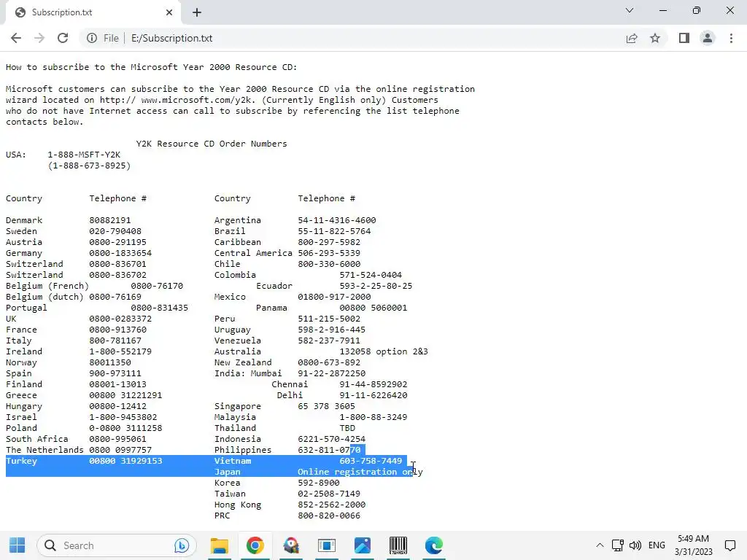747x560 pixels.
Task: Select the Subscription.txt tab
Action: pos(93,12)
